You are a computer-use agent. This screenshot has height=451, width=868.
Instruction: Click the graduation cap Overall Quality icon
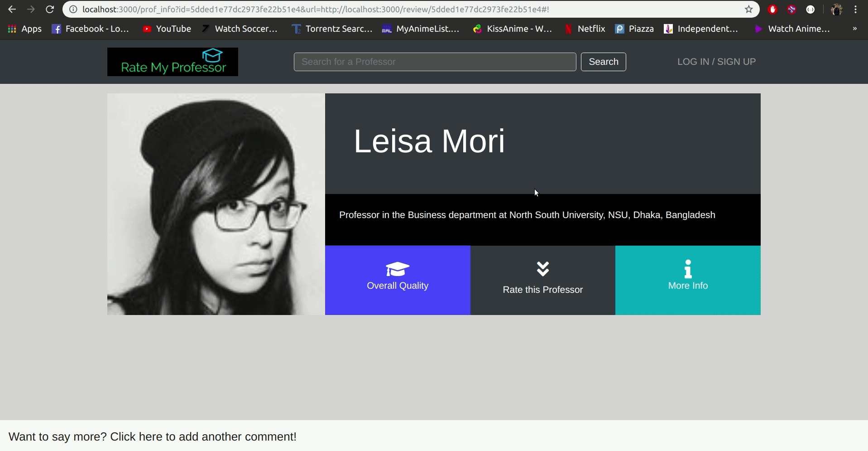(397, 269)
